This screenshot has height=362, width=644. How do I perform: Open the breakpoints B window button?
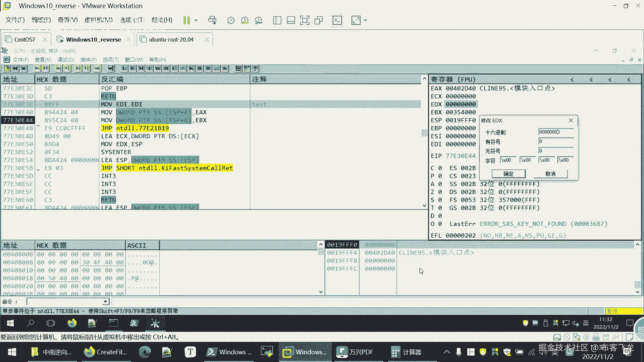pos(200,68)
